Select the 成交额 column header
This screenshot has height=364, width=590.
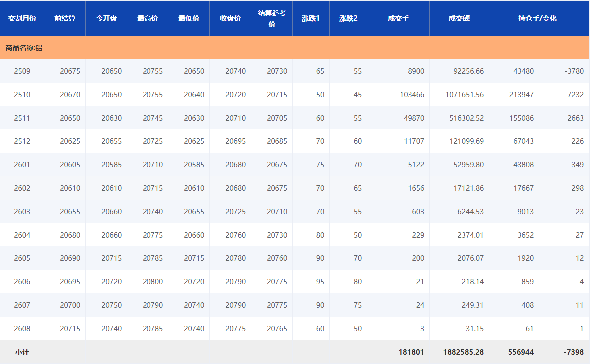click(459, 18)
